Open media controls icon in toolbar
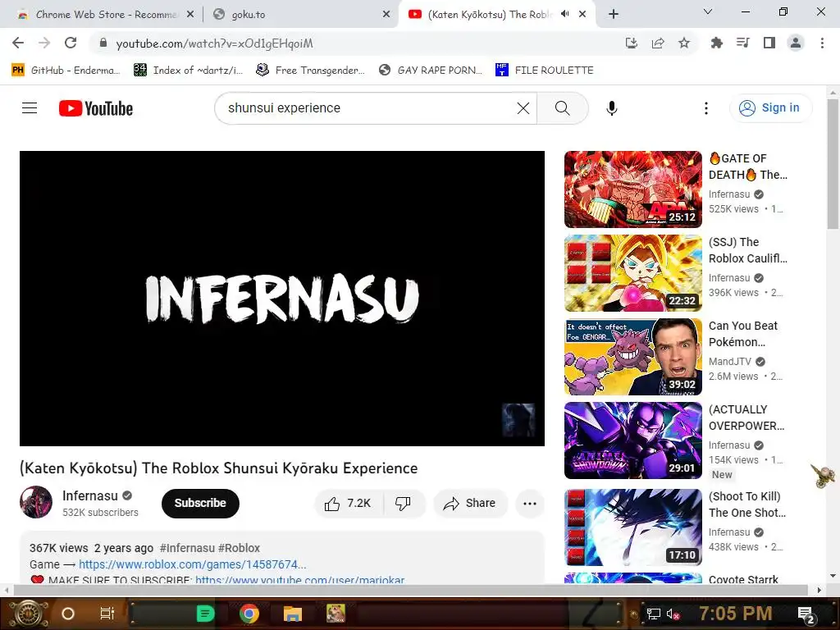The image size is (840, 630). [x=742, y=43]
